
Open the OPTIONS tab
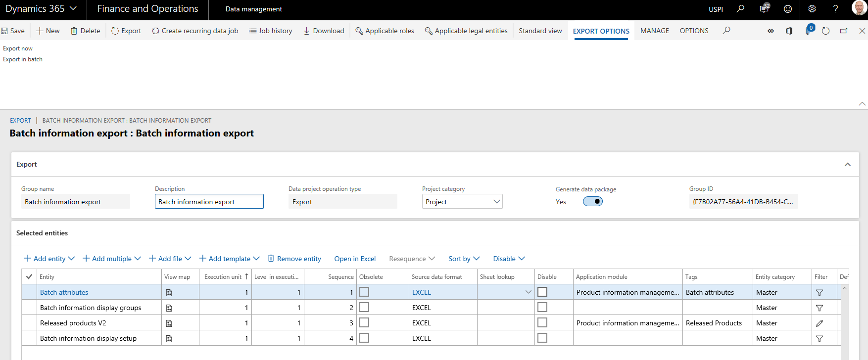(694, 31)
